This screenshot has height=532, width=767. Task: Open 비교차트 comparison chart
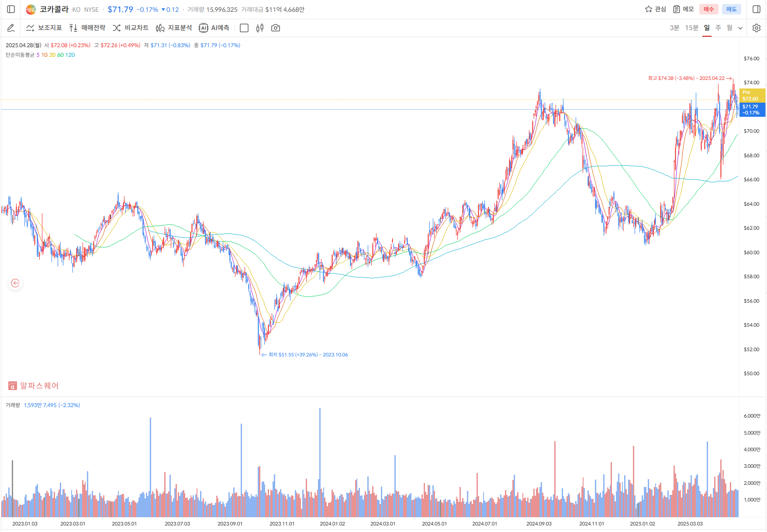(131, 28)
